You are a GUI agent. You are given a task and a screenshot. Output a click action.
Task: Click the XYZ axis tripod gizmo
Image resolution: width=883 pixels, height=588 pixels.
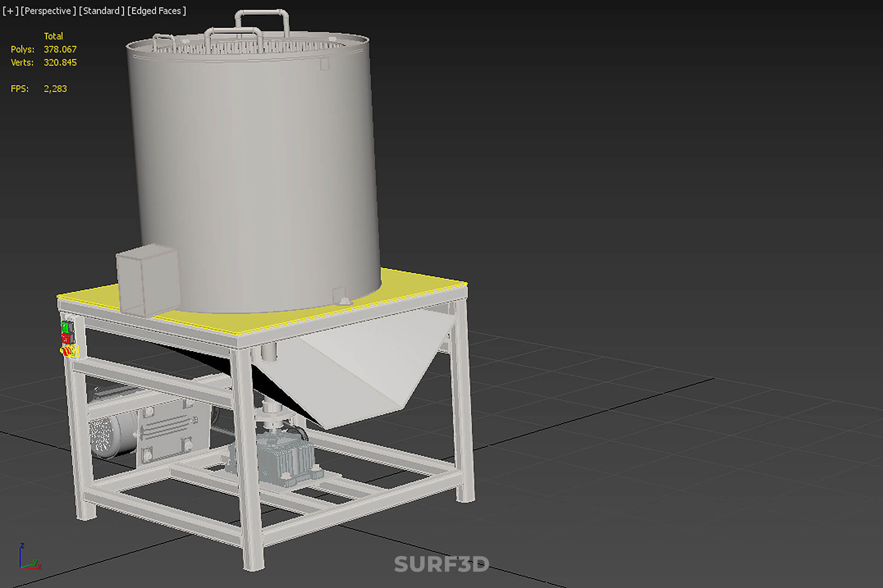[x=29, y=557]
